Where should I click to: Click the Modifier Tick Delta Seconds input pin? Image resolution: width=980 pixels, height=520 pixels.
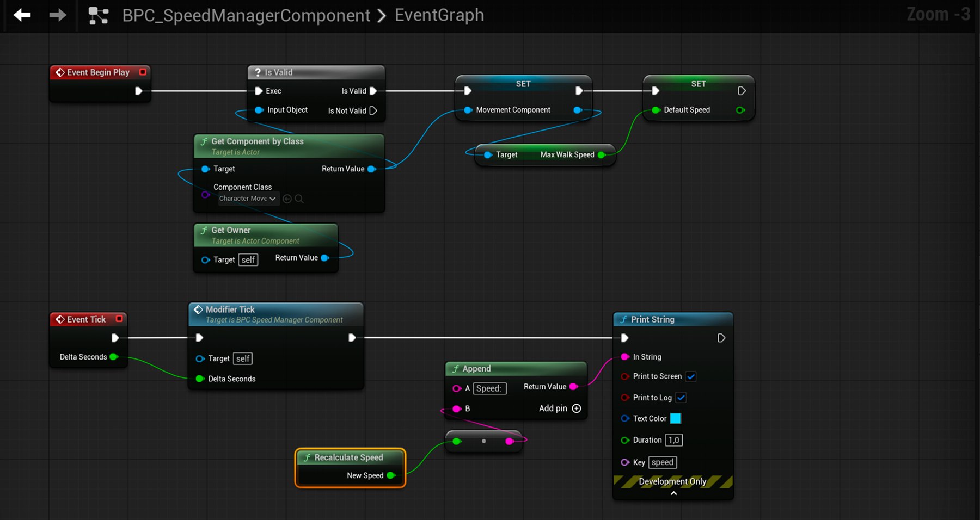tap(200, 379)
